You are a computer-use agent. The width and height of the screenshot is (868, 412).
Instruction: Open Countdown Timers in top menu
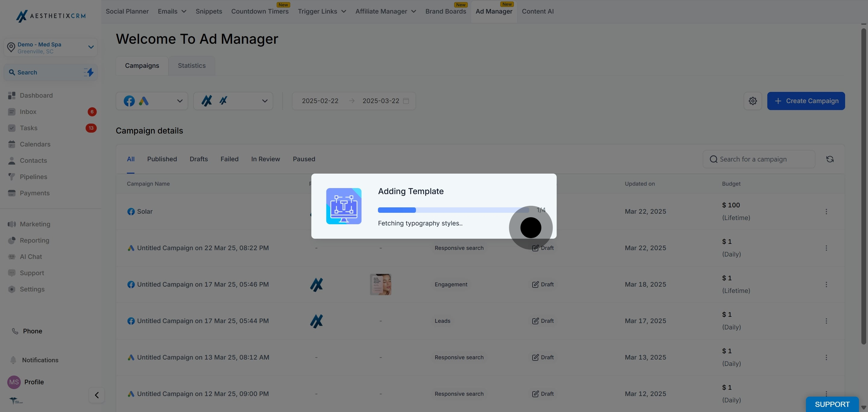pos(260,11)
